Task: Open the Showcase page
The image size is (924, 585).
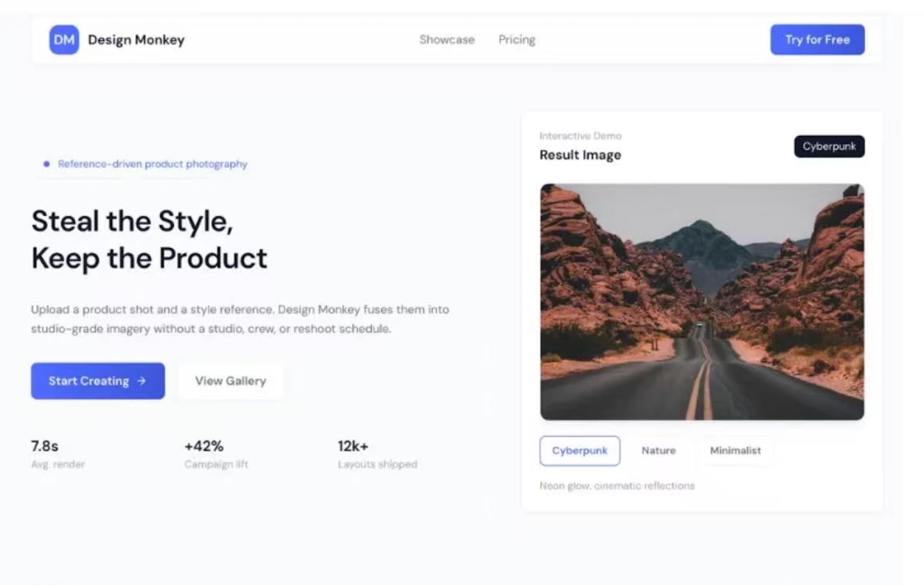Action: 446,39
